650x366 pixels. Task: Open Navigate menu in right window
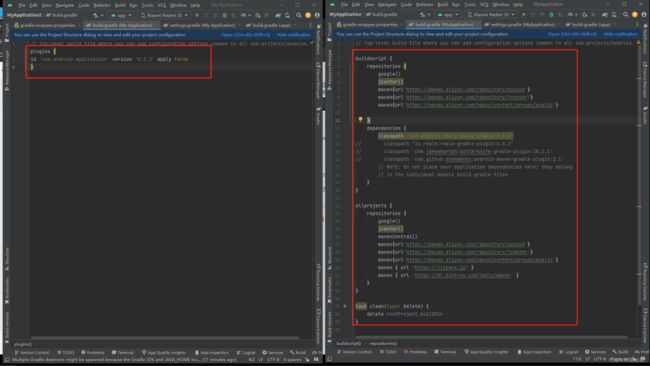pyautogui.click(x=387, y=5)
